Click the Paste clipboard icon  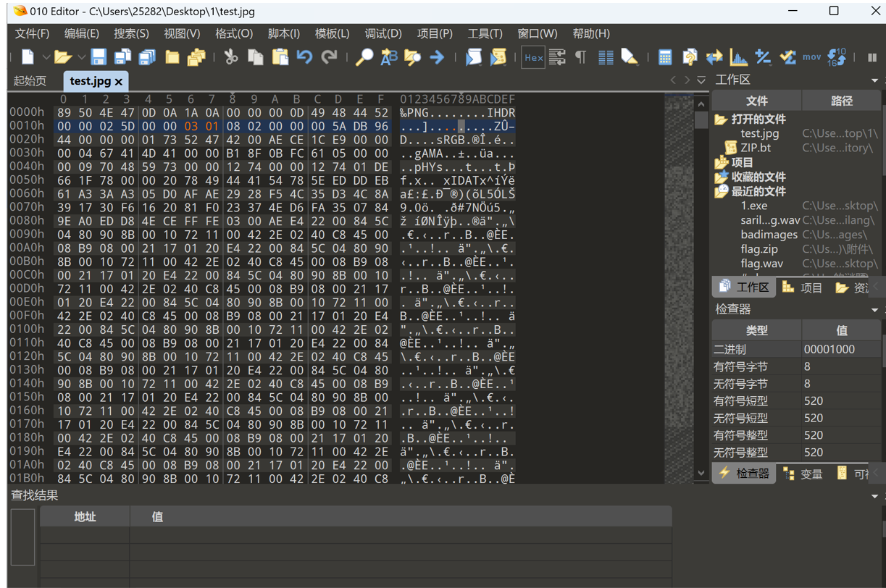click(x=280, y=57)
